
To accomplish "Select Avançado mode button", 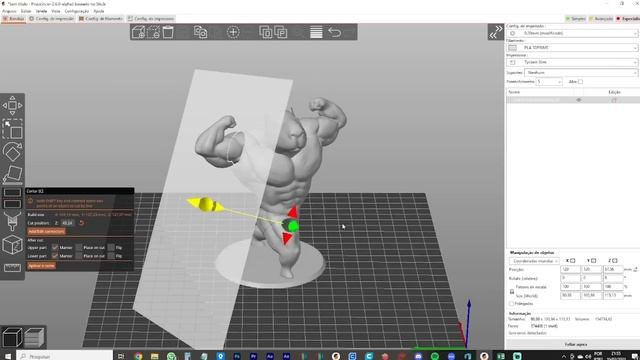I will [601, 19].
